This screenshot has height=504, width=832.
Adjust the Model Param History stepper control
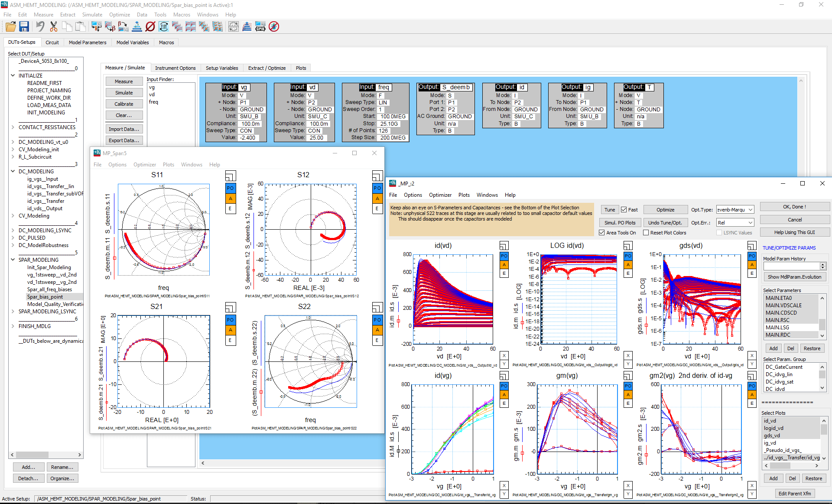[x=822, y=266]
